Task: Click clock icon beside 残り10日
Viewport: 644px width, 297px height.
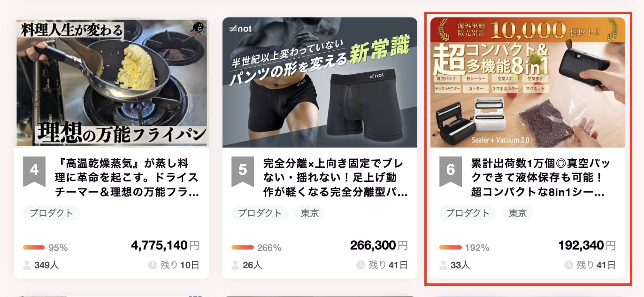Action: (152, 265)
